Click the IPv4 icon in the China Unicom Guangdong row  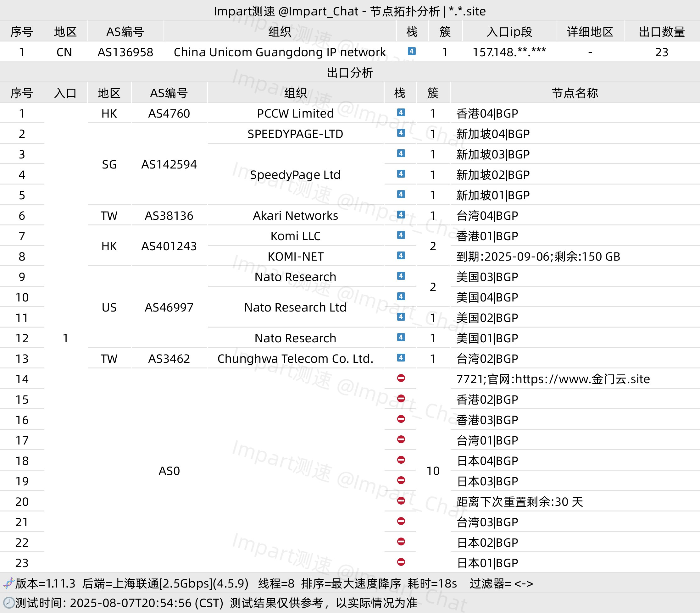412,51
